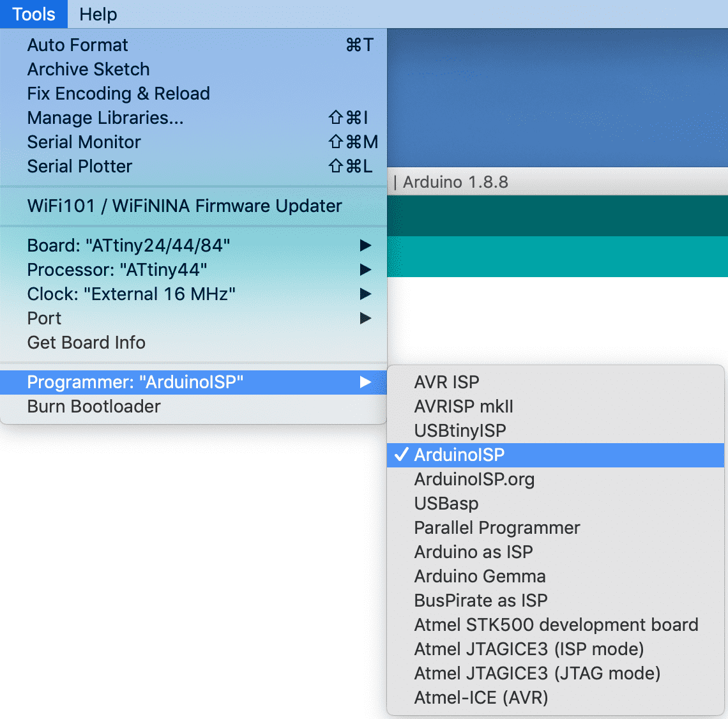Toggle the checked ArduinoISP programmer
Screen dimensions: 728x719
(459, 455)
